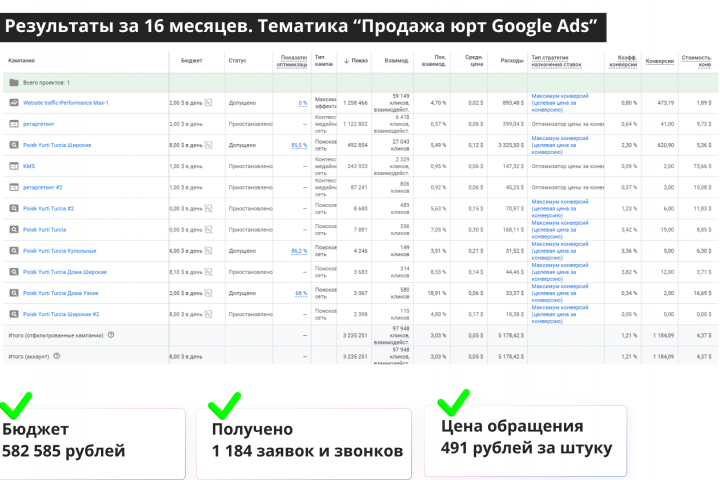The height and width of the screenshot is (480, 720).
Task: Click search icon beside Poisk Yurti Turcia Широкие
Action: pyautogui.click(x=14, y=145)
